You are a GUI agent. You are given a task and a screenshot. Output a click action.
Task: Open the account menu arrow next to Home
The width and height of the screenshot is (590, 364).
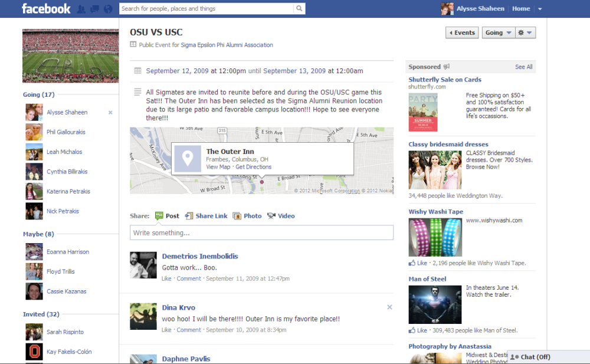coord(540,9)
